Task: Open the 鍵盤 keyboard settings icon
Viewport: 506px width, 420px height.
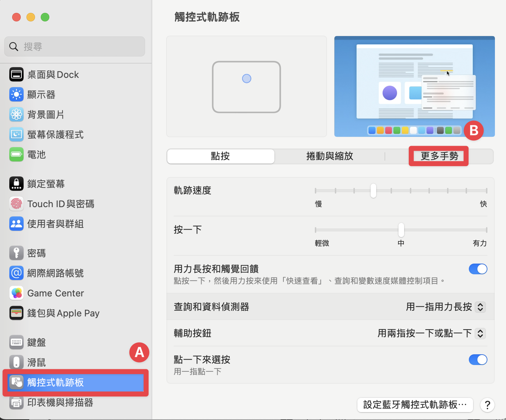Action: [x=16, y=342]
